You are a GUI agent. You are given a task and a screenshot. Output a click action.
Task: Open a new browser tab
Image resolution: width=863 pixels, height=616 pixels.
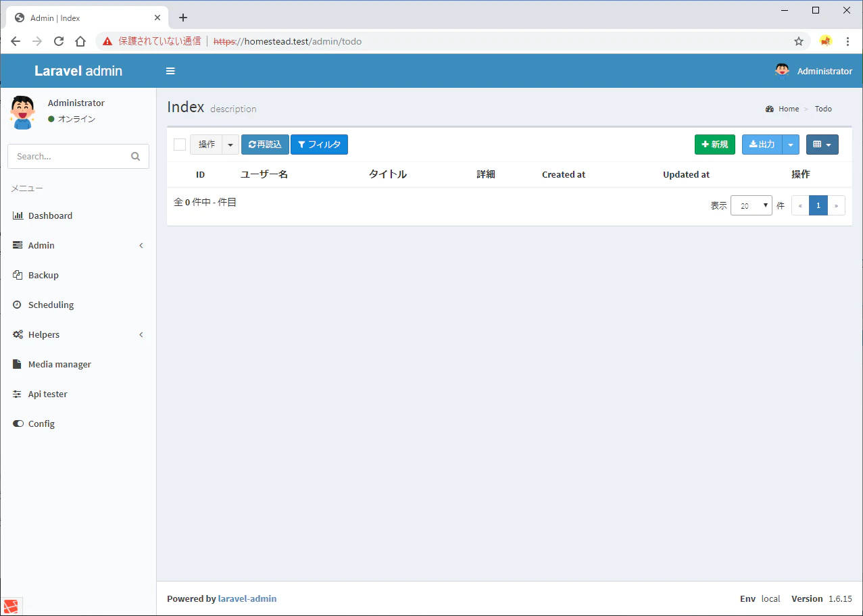point(182,18)
